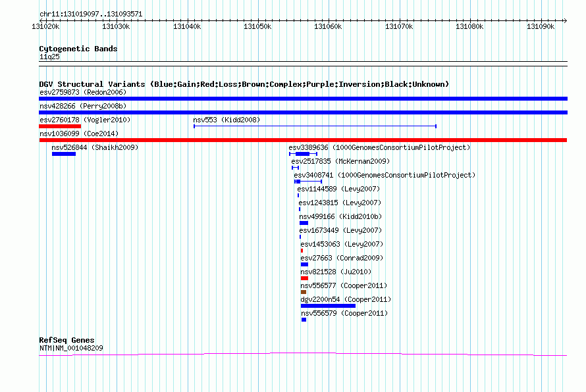Click the 131090k ruler tick label
This screenshot has height=392, width=586.
point(541,26)
